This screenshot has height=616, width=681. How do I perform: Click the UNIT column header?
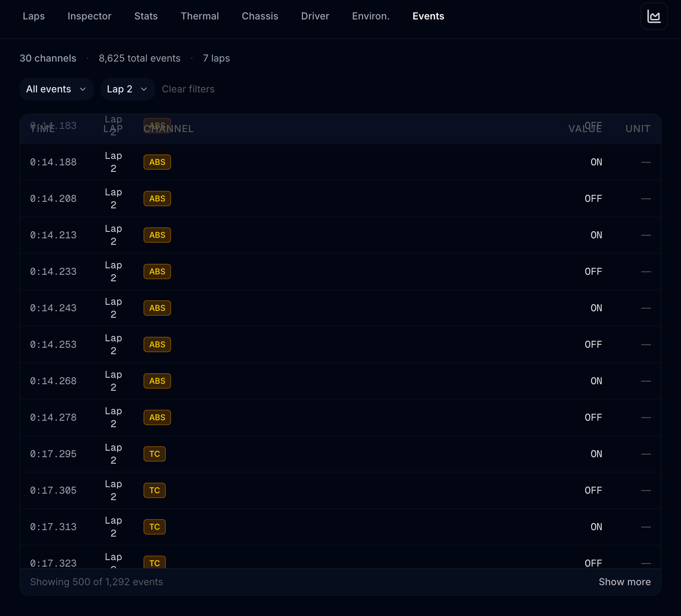coord(638,129)
